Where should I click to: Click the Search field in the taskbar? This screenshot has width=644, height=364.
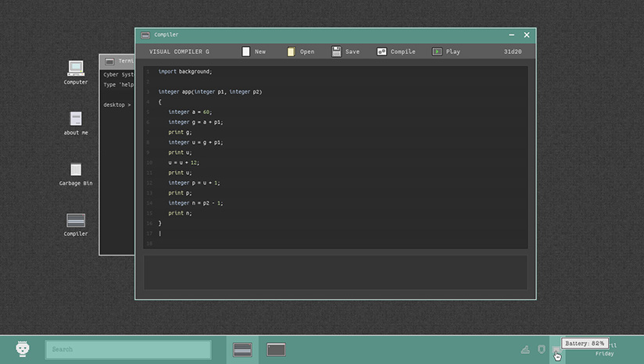pyautogui.click(x=128, y=349)
